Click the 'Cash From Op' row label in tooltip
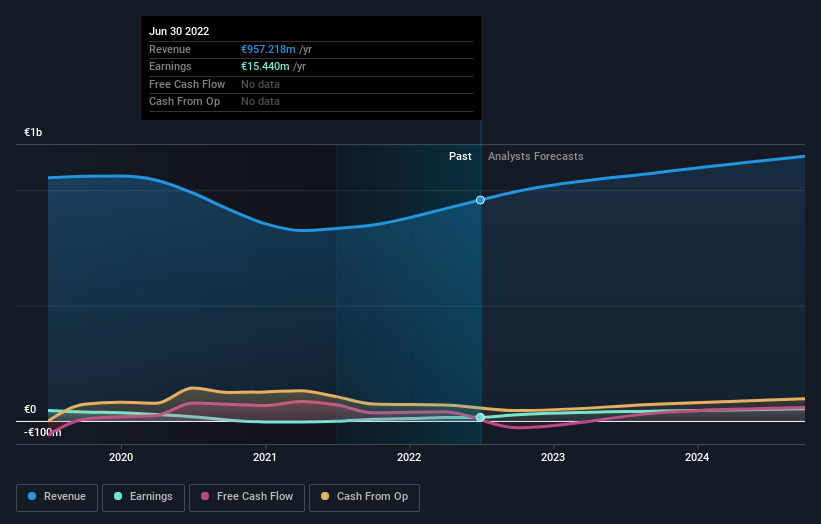Screen dimensions: 821x524 click(x=184, y=102)
